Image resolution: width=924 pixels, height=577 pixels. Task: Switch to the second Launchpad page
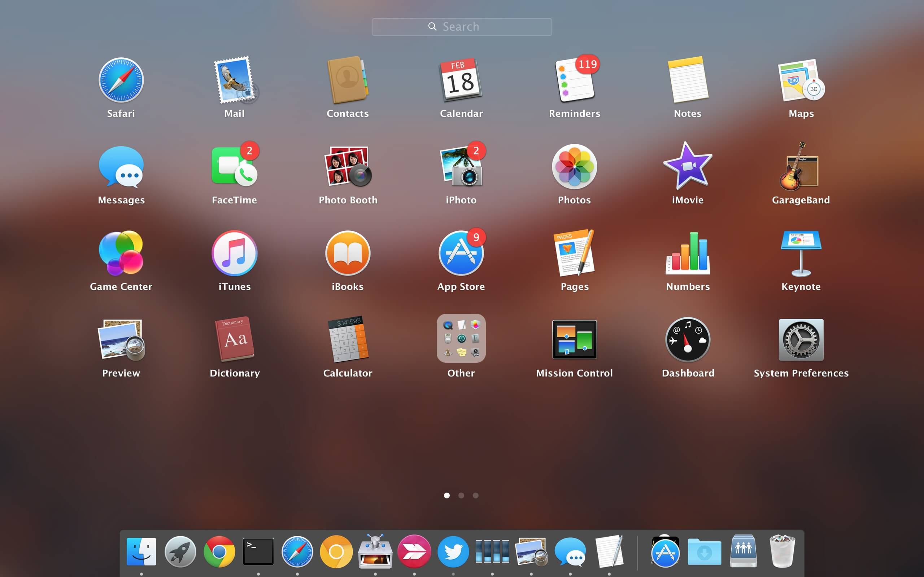click(461, 495)
